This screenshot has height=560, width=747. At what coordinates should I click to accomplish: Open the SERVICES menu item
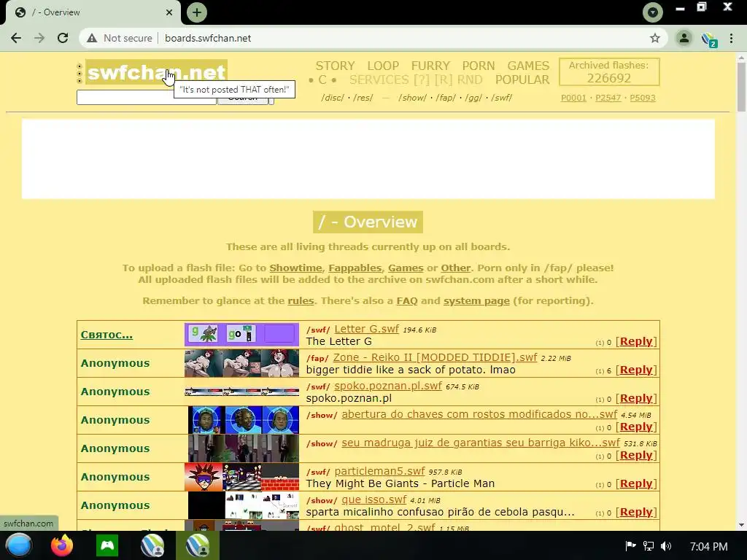pos(379,79)
